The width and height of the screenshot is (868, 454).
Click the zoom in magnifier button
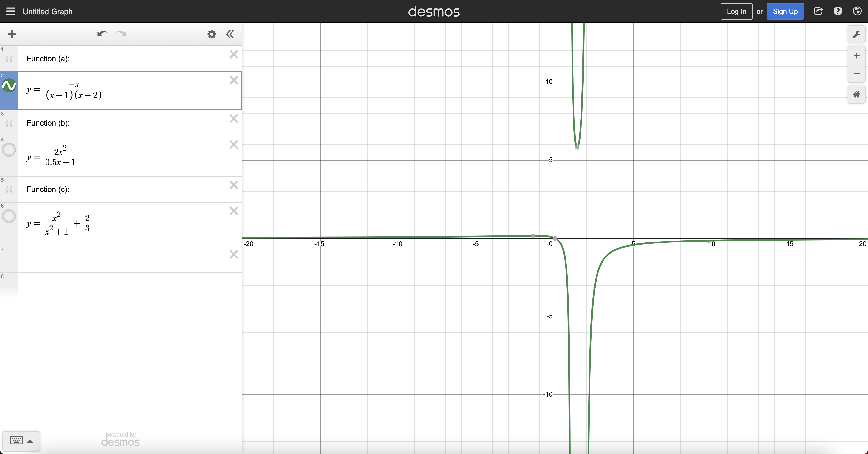(856, 56)
